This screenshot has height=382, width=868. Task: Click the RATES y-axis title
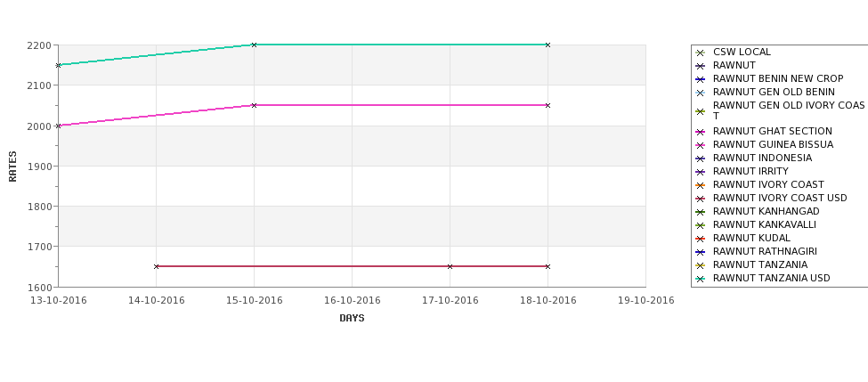point(12,167)
